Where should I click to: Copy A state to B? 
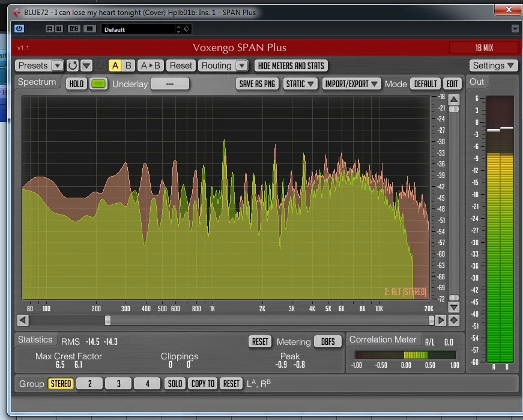tap(151, 65)
